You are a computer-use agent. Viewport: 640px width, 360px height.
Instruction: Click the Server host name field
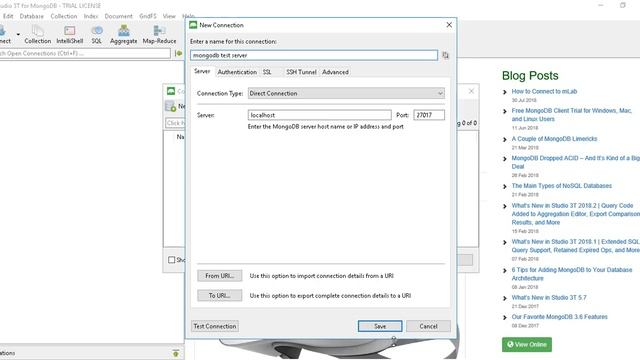pos(320,115)
